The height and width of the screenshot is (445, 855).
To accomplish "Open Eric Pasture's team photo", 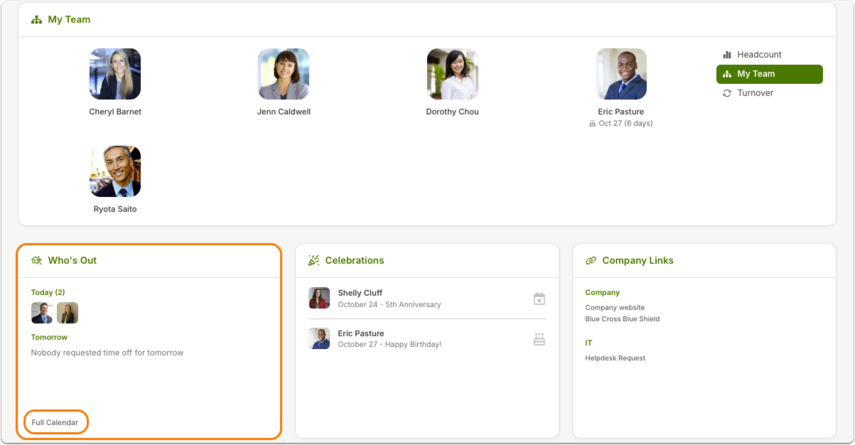I will (x=621, y=74).
